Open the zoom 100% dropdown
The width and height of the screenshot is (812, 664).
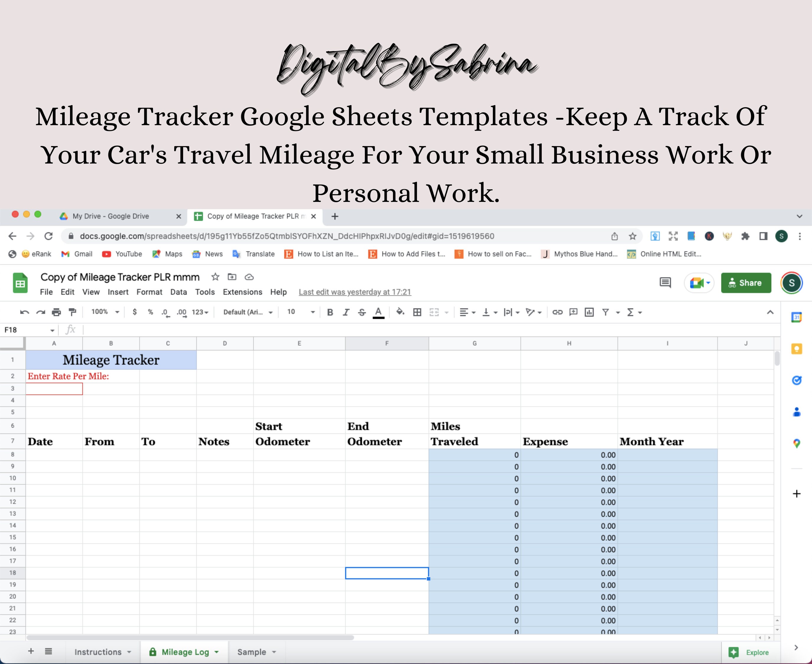coord(105,312)
